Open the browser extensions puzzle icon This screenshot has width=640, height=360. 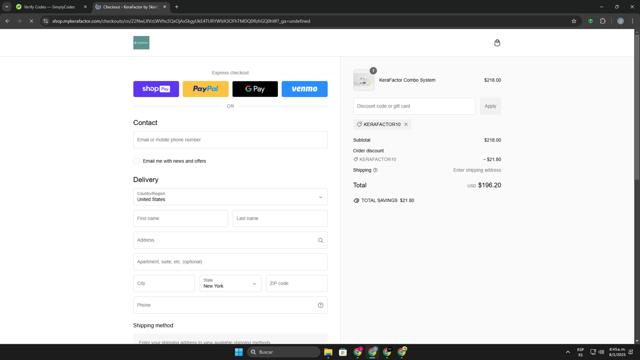click(603, 21)
